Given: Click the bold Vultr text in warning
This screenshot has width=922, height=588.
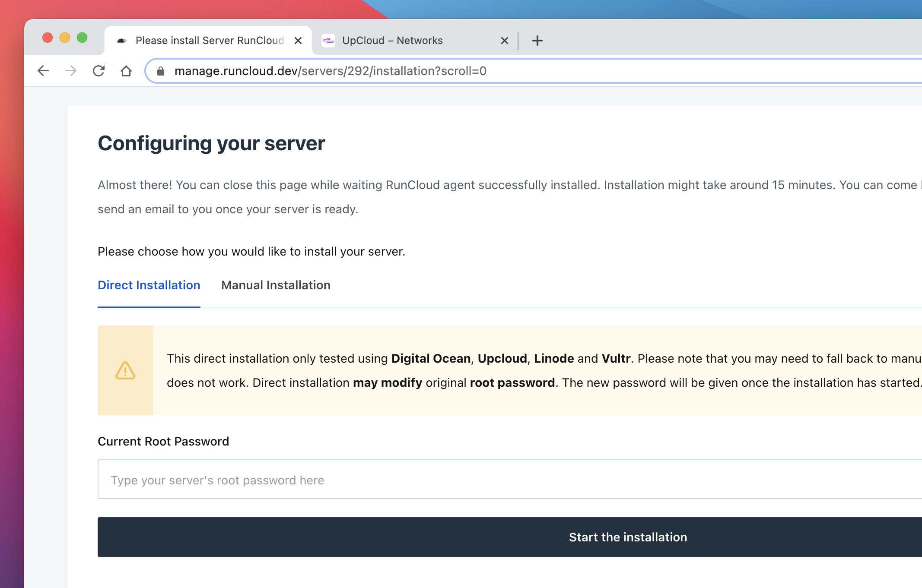Looking at the screenshot, I should [x=616, y=358].
